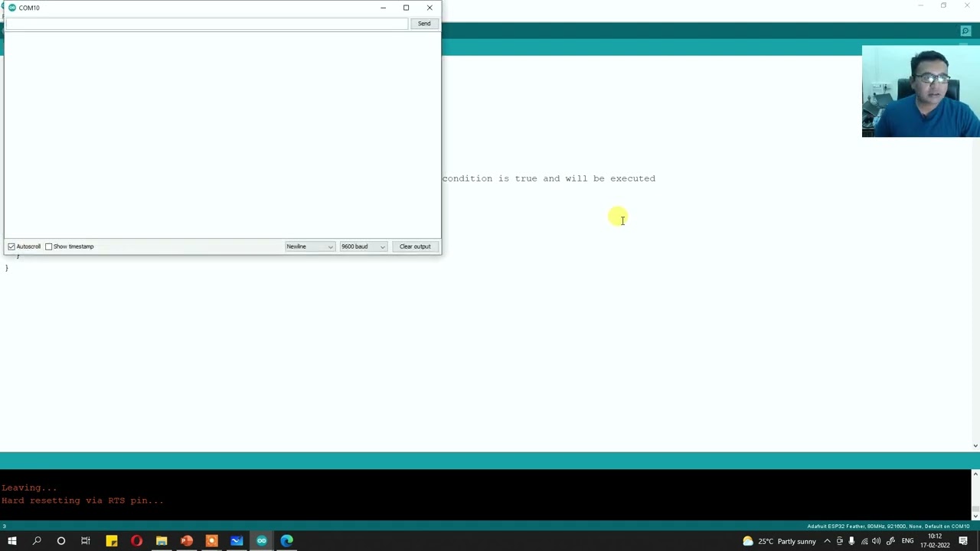Image resolution: width=980 pixels, height=551 pixels.
Task: Switch the ENG input language indicator
Action: (907, 541)
